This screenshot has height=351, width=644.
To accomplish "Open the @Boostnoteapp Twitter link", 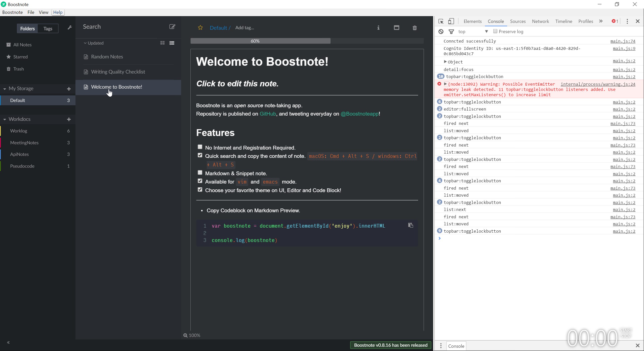I will pyautogui.click(x=359, y=114).
